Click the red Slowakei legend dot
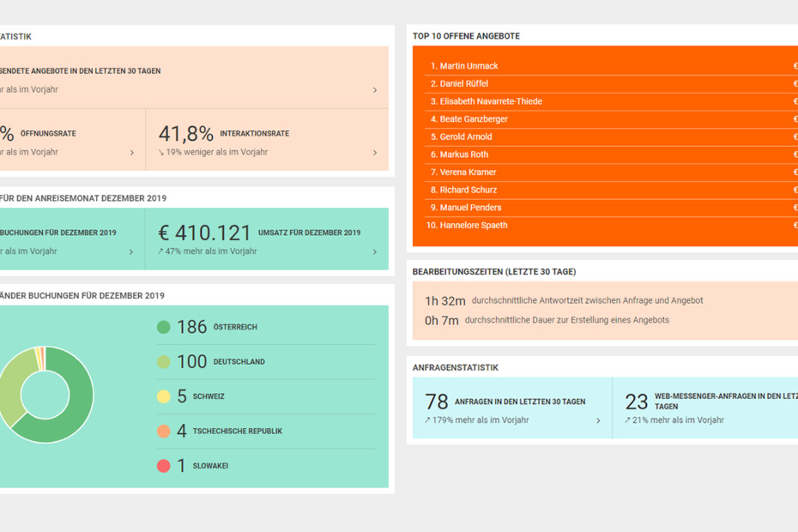Screen dimensions: 798x532 pos(163,466)
